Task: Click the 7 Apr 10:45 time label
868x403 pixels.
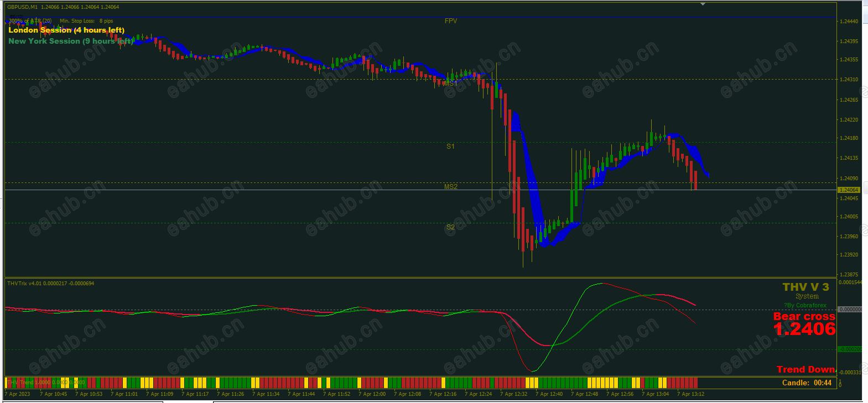Action: point(54,394)
